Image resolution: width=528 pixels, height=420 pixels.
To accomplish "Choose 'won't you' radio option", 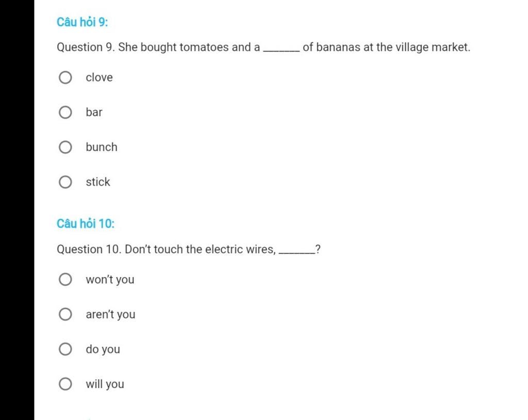I will tap(65, 280).
